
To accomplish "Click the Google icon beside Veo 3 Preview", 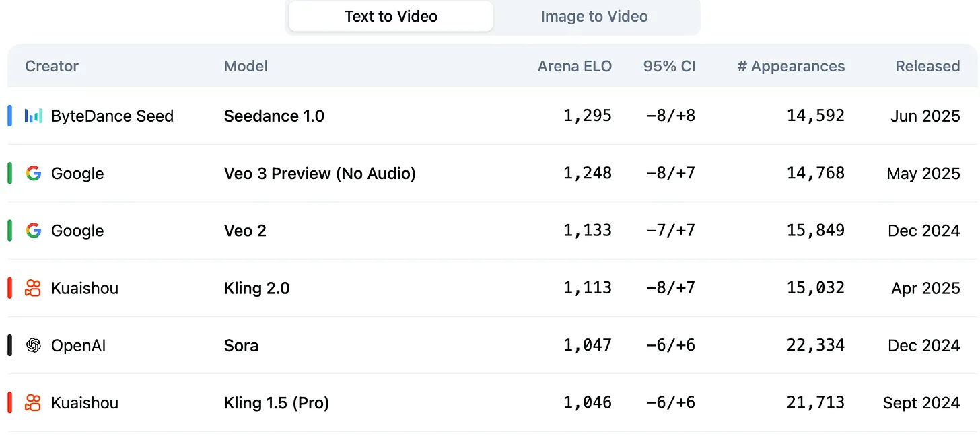I will (x=33, y=173).
